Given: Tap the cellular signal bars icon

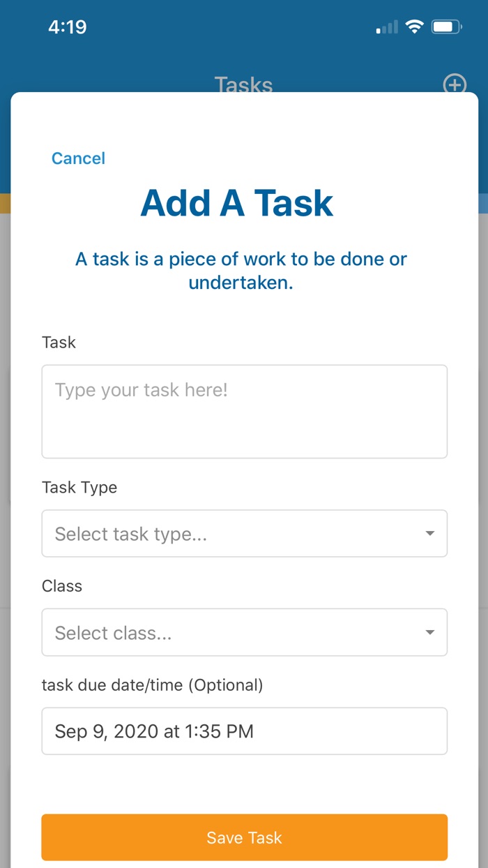Looking at the screenshot, I should click(x=387, y=28).
